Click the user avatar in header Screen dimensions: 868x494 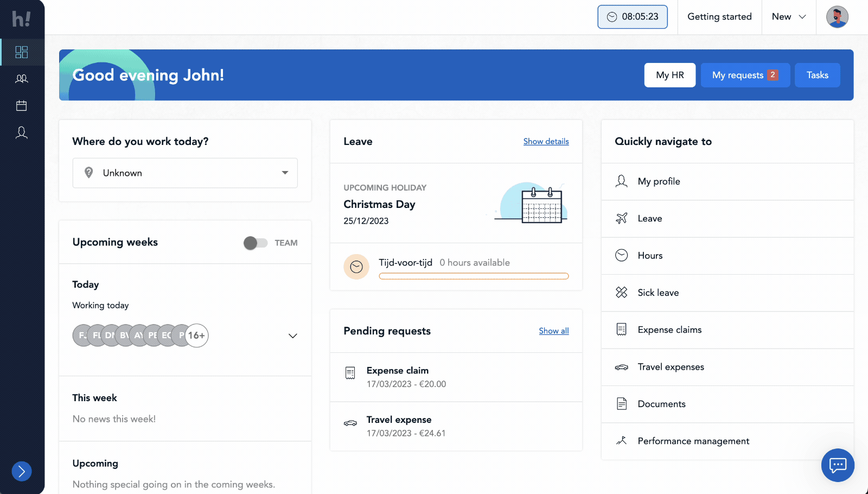(x=837, y=17)
